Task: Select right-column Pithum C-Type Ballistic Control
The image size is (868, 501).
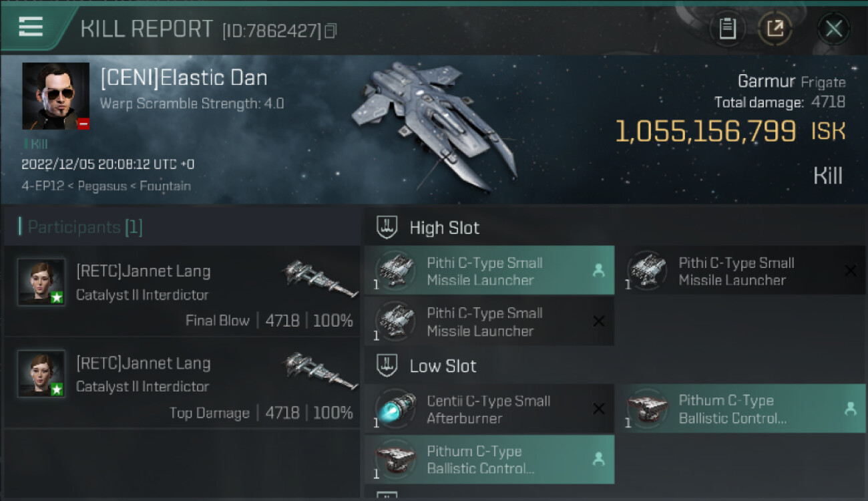Action: point(740,409)
